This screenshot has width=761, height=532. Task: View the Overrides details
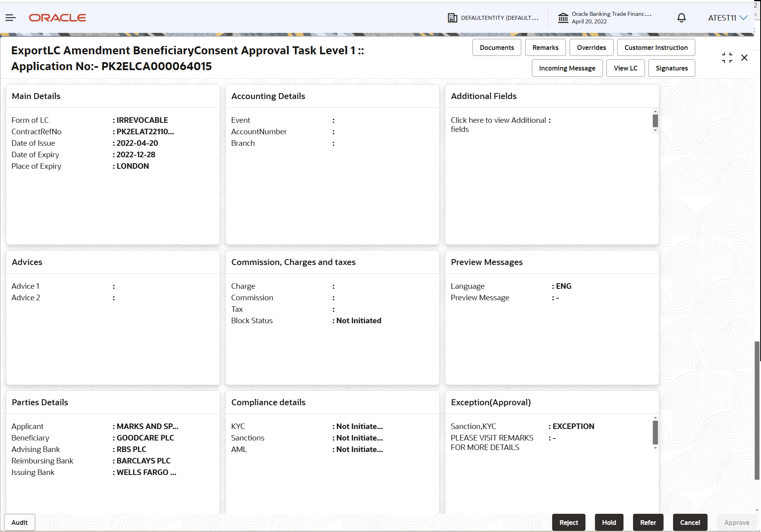click(591, 47)
